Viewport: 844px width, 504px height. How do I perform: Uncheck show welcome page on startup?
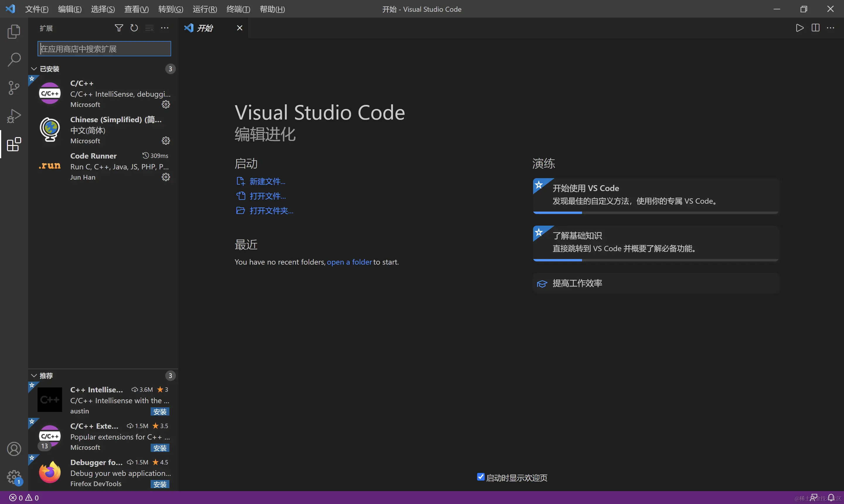point(481,477)
